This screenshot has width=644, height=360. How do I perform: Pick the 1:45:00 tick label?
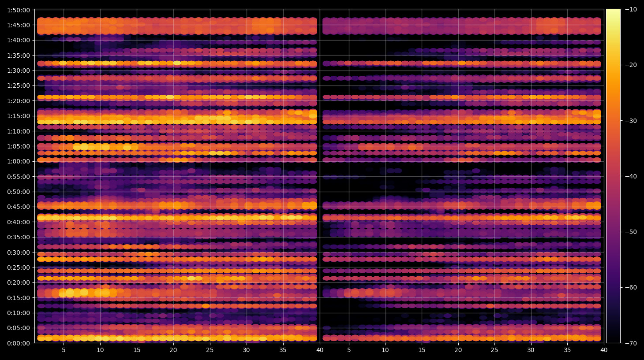click(19, 25)
